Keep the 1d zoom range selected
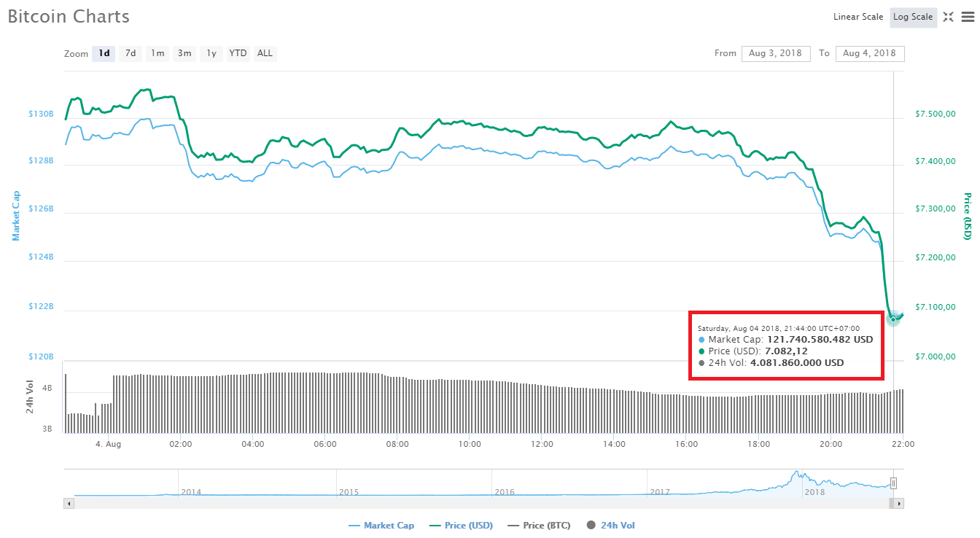Screen dimensions: 980x538 103,53
